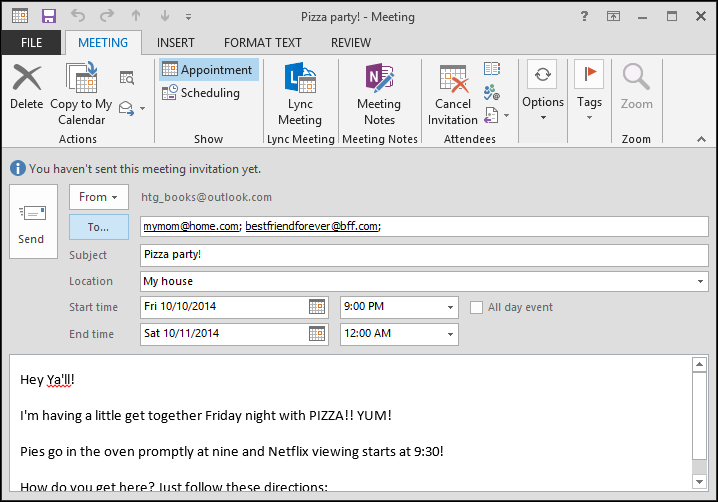Switch to Scheduling view
Image resolution: width=718 pixels, height=502 pixels.
coord(201,93)
